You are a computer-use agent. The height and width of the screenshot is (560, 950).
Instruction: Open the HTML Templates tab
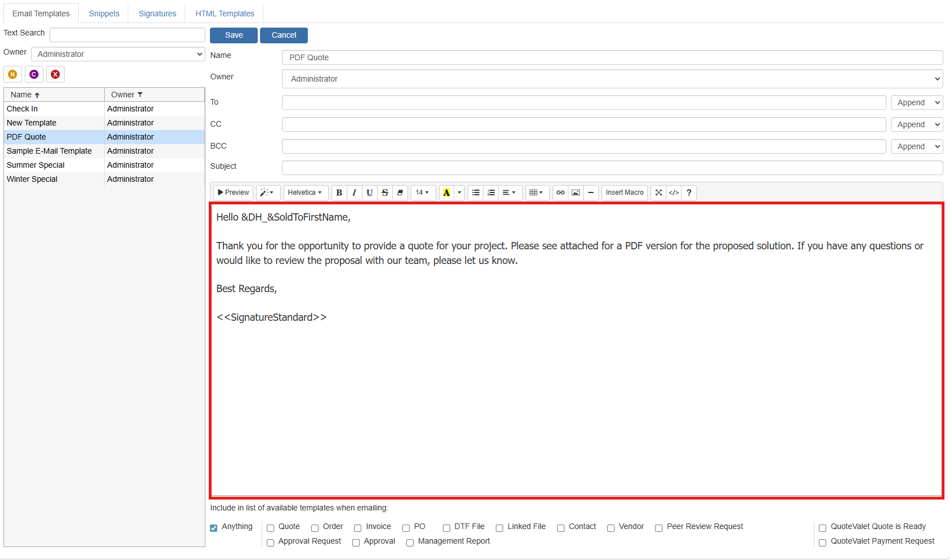point(225,14)
